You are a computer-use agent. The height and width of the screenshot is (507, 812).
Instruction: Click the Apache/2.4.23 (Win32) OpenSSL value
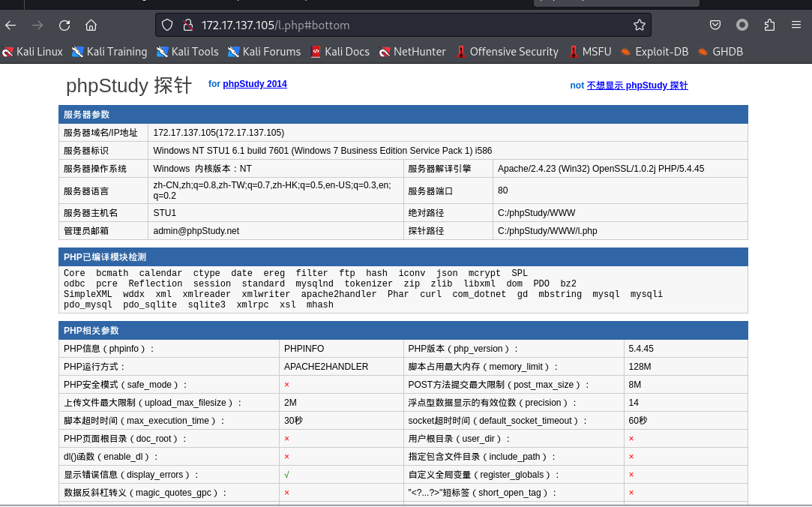pos(601,168)
